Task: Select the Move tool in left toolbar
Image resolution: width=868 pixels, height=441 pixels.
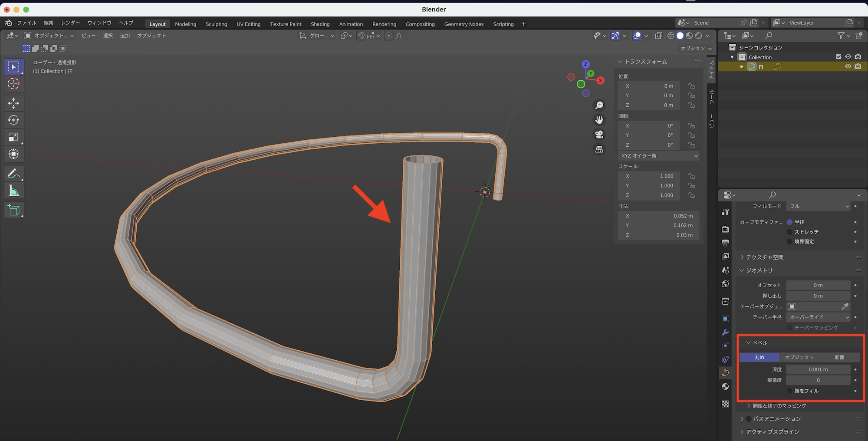Action: [x=13, y=103]
